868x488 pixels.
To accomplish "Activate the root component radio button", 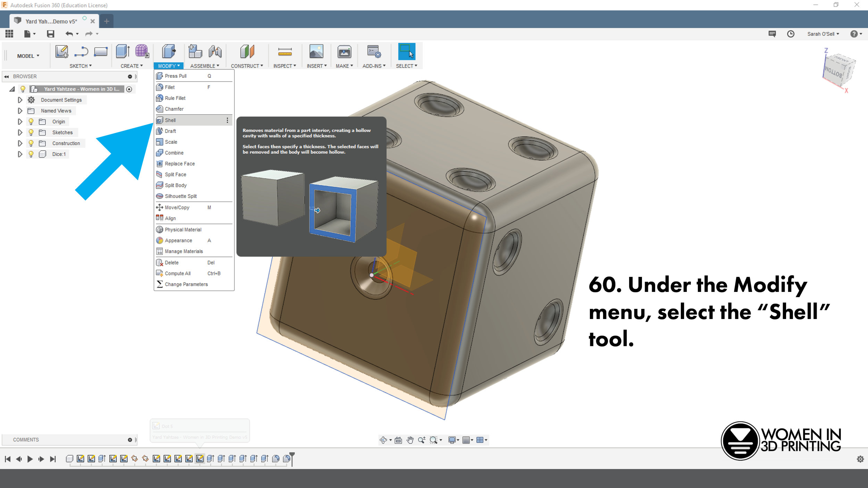I will (x=129, y=89).
